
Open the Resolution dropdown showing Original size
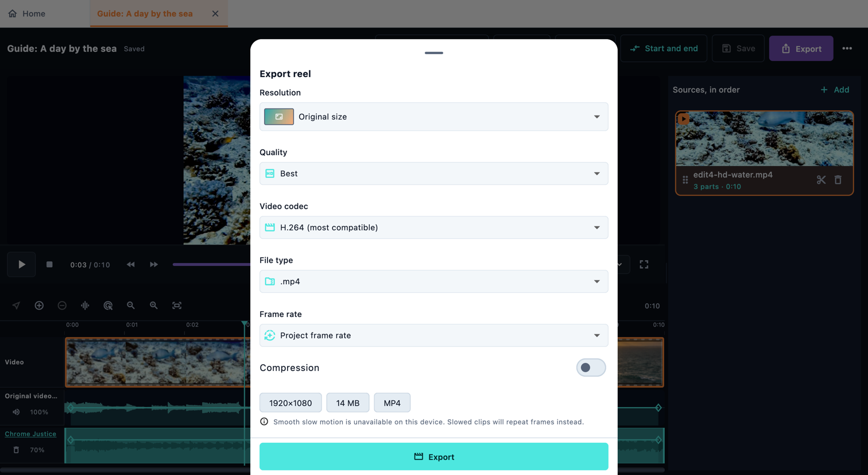434,117
